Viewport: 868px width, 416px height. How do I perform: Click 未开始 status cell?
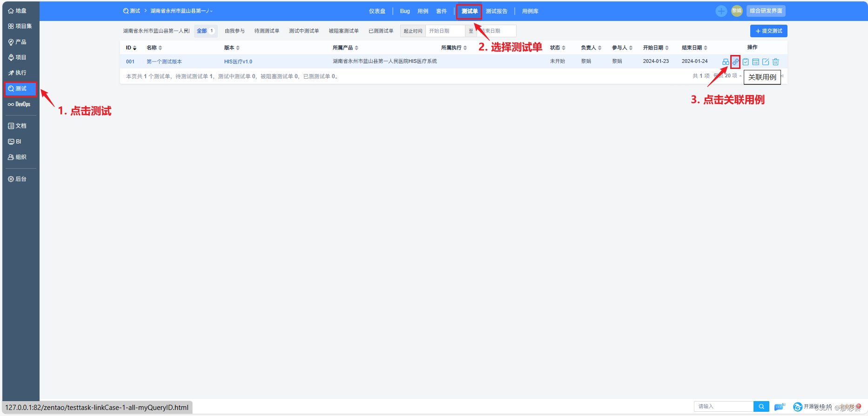point(557,61)
